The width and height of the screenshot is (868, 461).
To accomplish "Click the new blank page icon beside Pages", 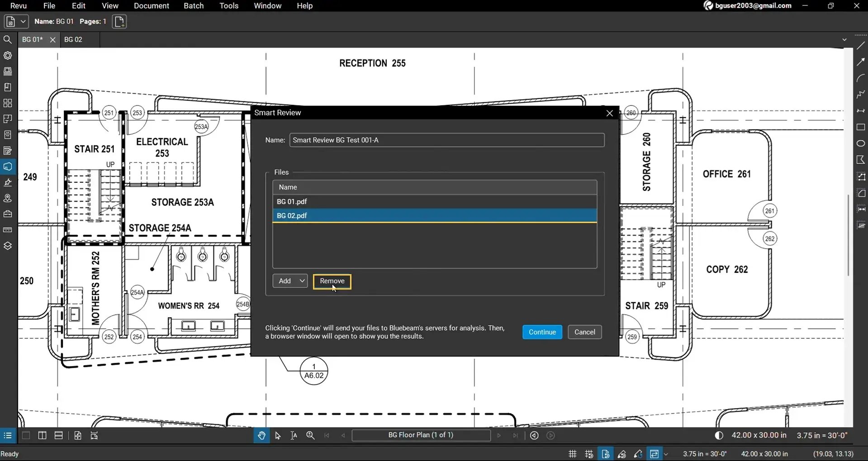I will pyautogui.click(x=119, y=21).
